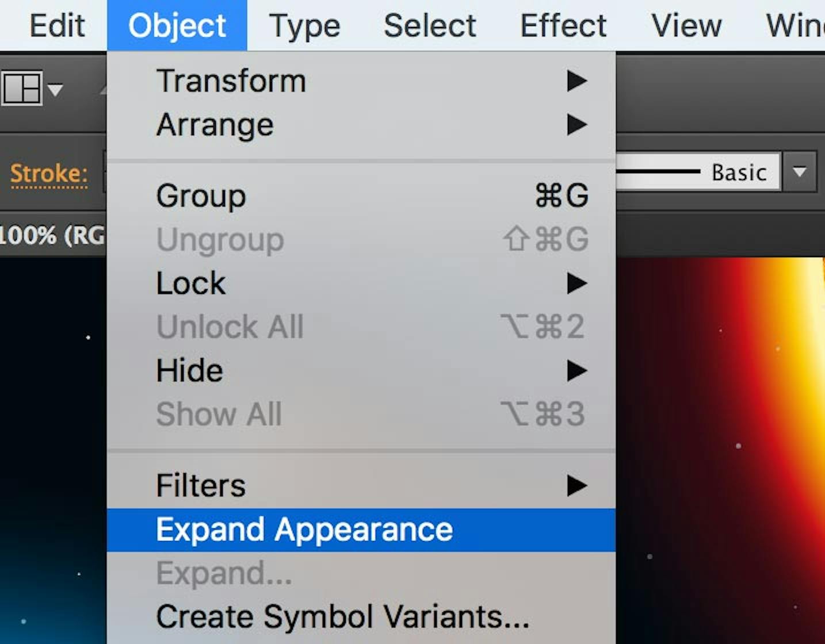
Task: Select Group from the Object menu
Action: tap(200, 195)
